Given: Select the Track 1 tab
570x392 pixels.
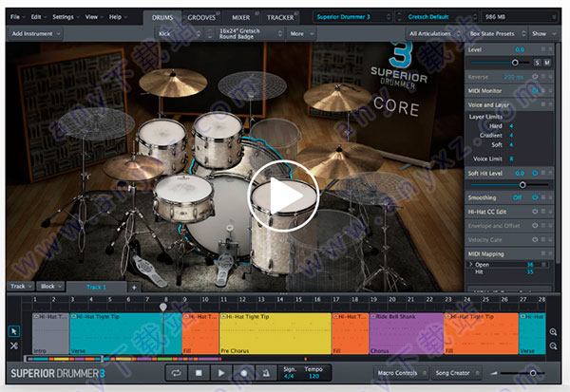Looking at the screenshot, I should (96, 287).
